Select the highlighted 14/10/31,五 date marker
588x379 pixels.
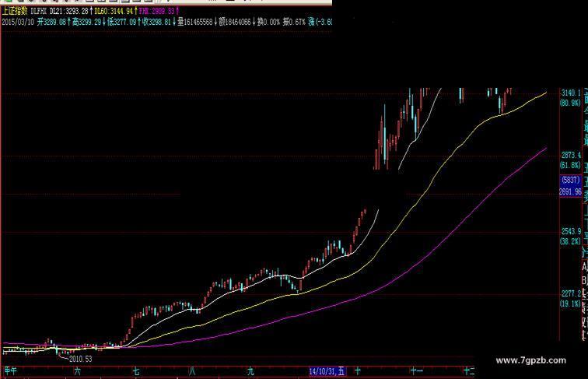(x=327, y=371)
